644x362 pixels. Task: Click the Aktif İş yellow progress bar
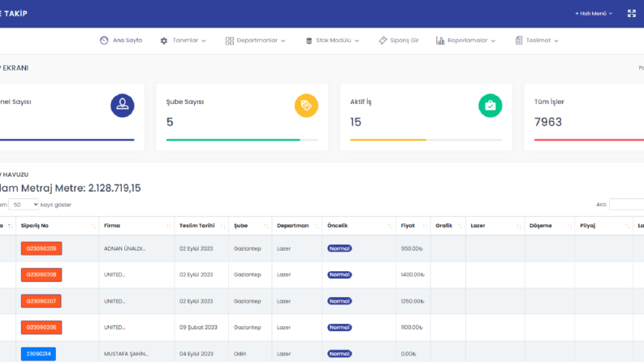pos(388,140)
